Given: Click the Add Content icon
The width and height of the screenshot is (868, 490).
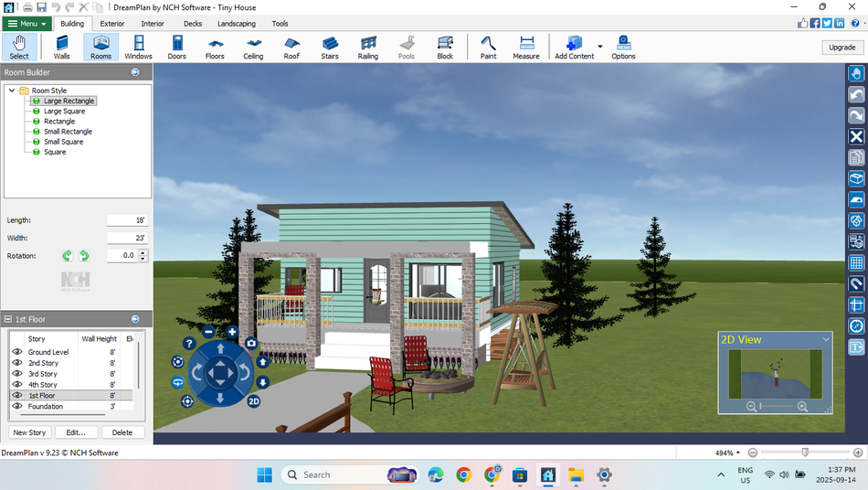Looking at the screenshot, I should [574, 47].
